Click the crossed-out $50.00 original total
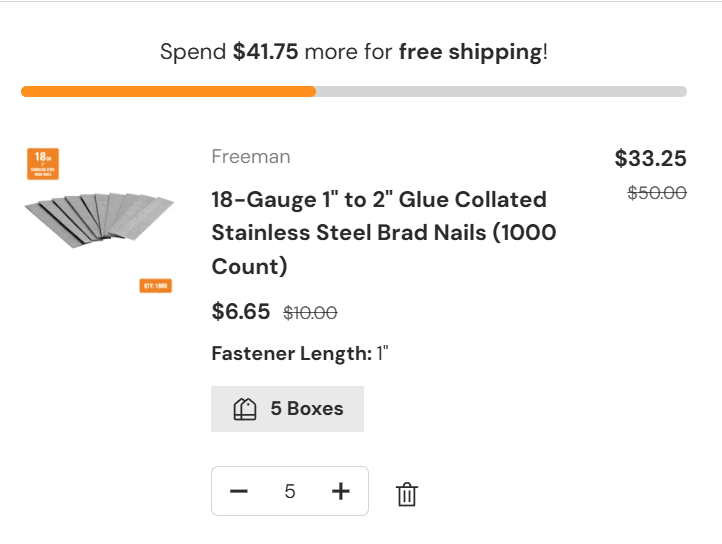The width and height of the screenshot is (722, 544). (x=656, y=193)
